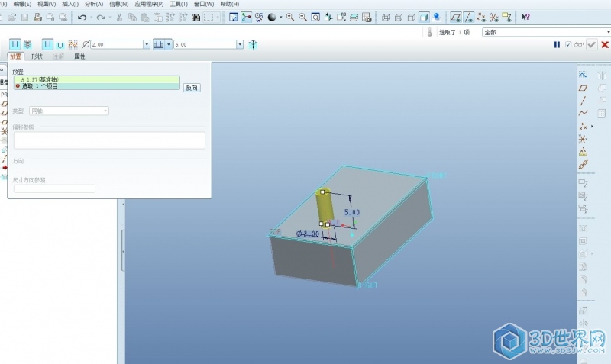This screenshot has width=611, height=364.
Task: Click the datum axis tool icon
Action: point(583,101)
